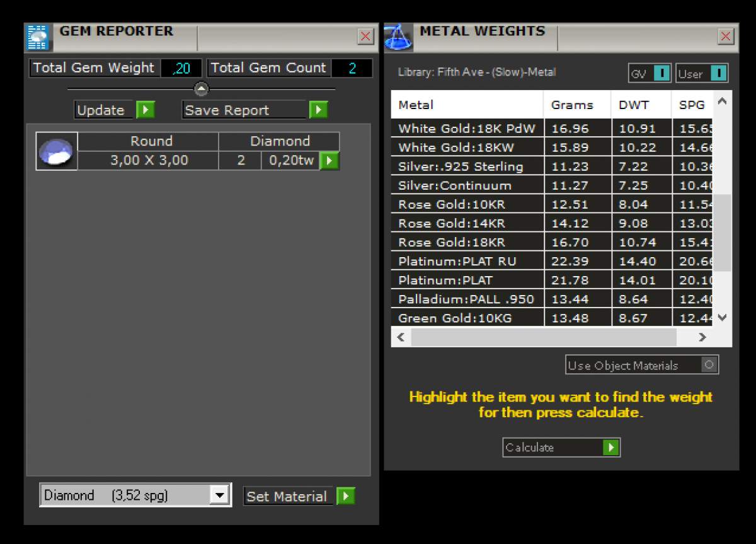
Task: Select the round diamond gem thumbnail
Action: 57,151
